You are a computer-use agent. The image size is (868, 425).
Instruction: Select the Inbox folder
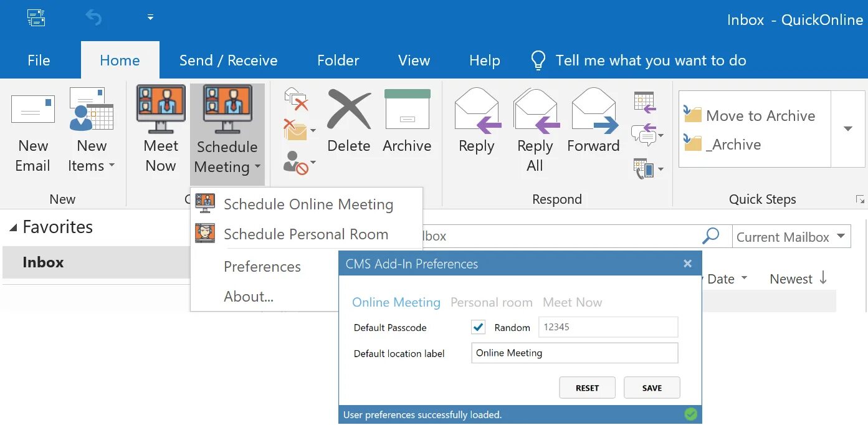pos(95,262)
